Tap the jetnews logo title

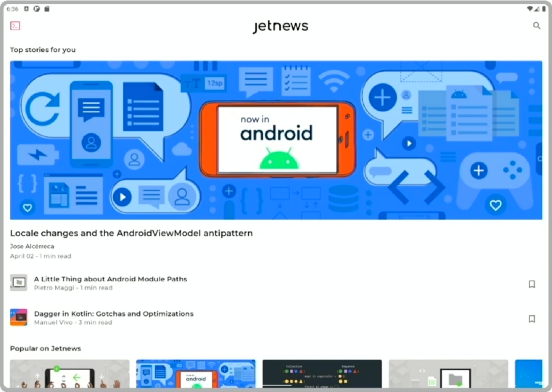(280, 26)
